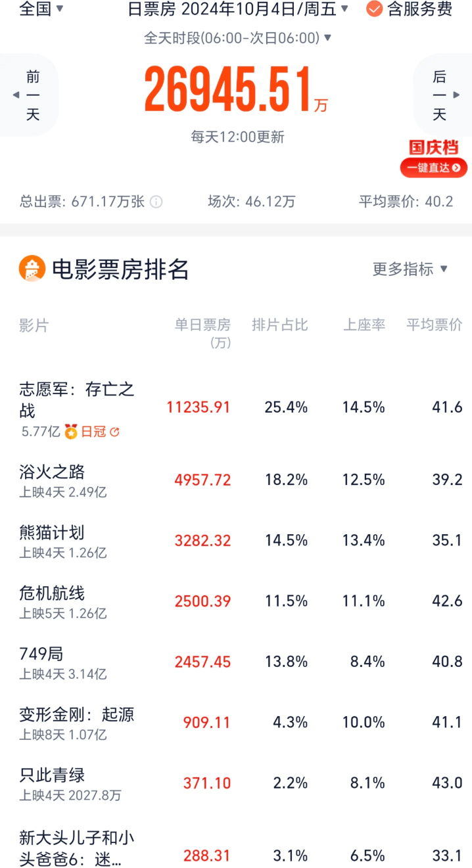Open the 浴火之路 film entry
Image resolution: width=472 pixels, height=868 pixels.
click(53, 472)
